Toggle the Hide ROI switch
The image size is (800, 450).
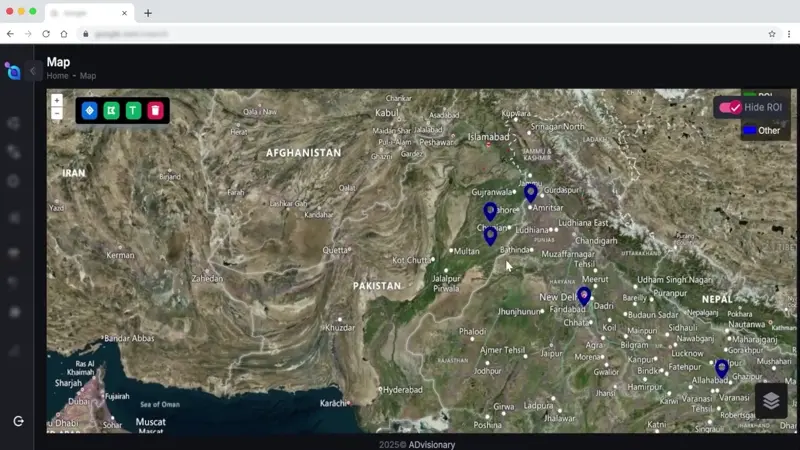[730, 107]
